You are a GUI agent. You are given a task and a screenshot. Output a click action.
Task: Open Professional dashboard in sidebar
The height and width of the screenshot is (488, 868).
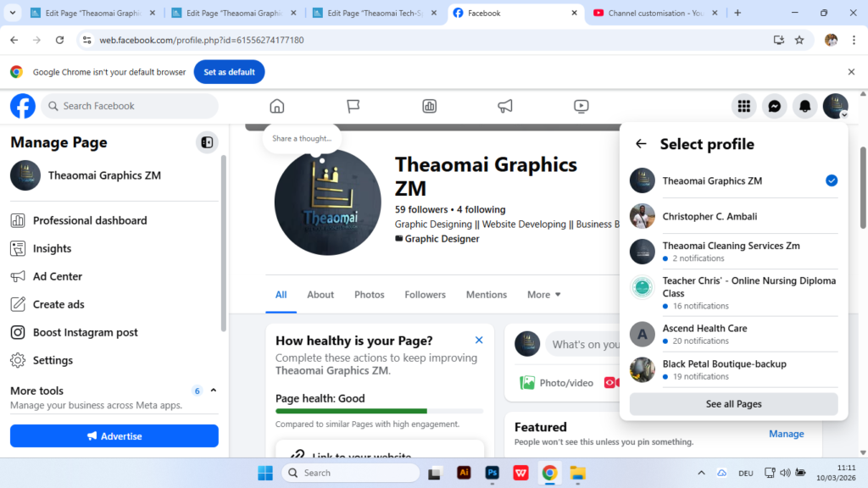point(89,220)
